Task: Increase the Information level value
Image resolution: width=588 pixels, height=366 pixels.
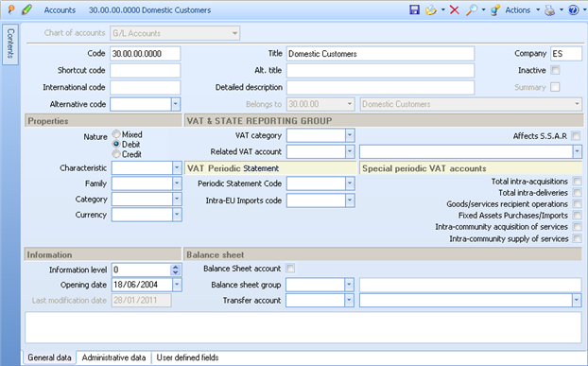Action: [x=176, y=267]
